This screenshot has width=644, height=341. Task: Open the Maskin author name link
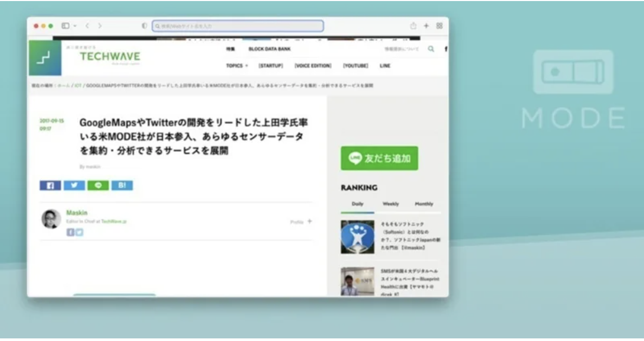pyautogui.click(x=77, y=213)
